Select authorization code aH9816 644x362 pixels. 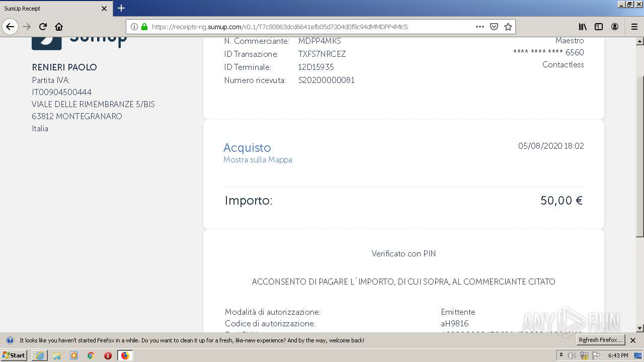click(x=455, y=324)
